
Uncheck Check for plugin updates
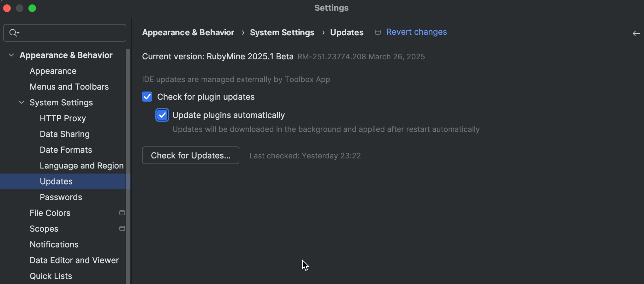point(147,97)
